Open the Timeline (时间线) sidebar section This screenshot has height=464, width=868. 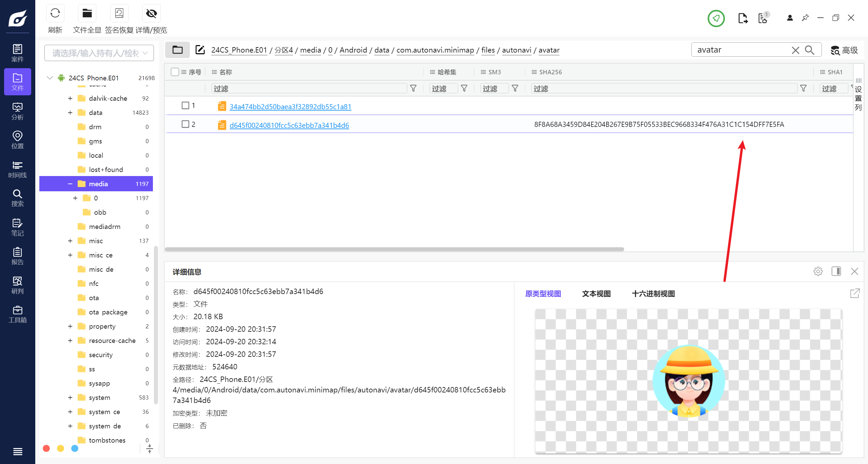(x=17, y=169)
